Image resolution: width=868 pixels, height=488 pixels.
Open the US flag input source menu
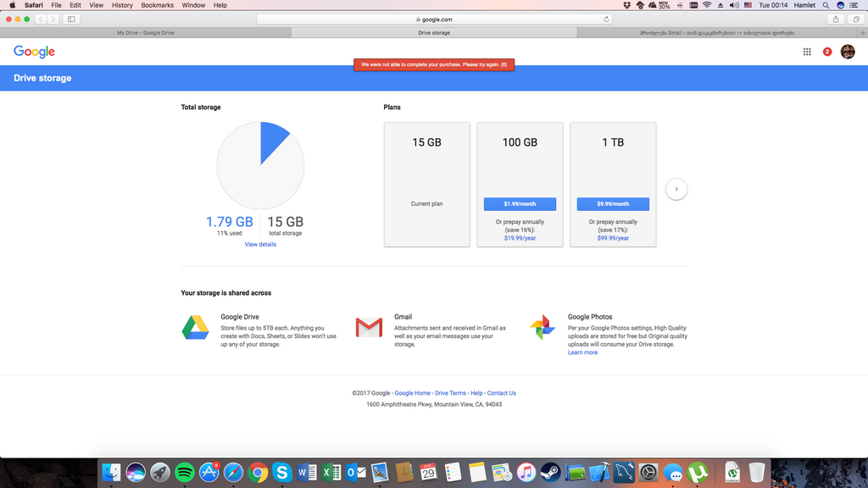pos(748,5)
